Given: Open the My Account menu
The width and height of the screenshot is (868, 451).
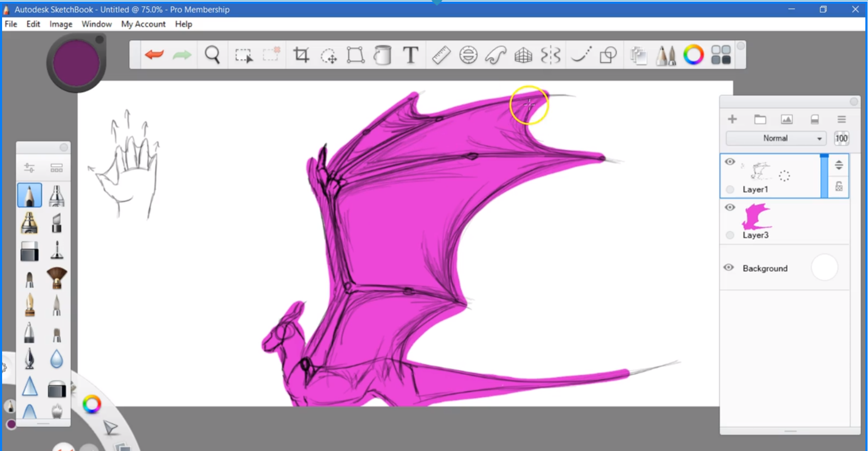Looking at the screenshot, I should tap(143, 24).
